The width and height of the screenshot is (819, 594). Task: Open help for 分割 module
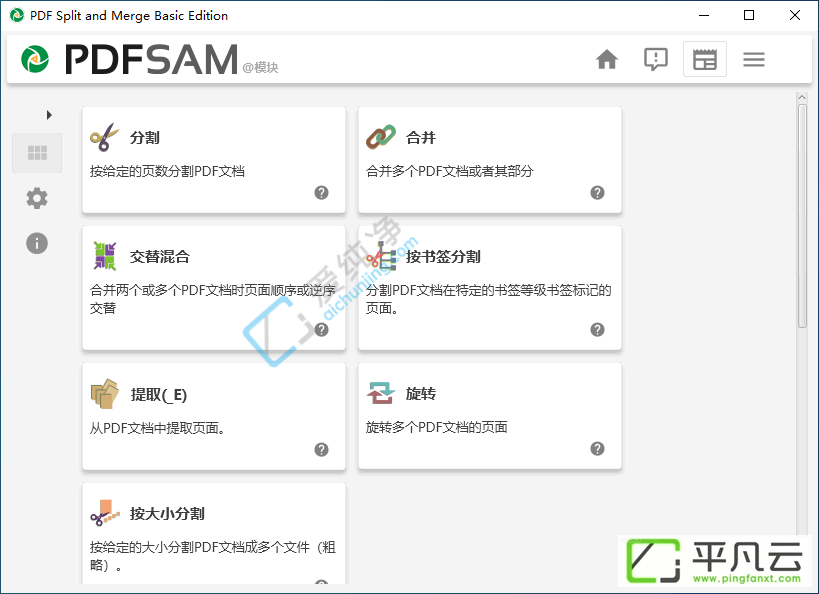(x=321, y=193)
